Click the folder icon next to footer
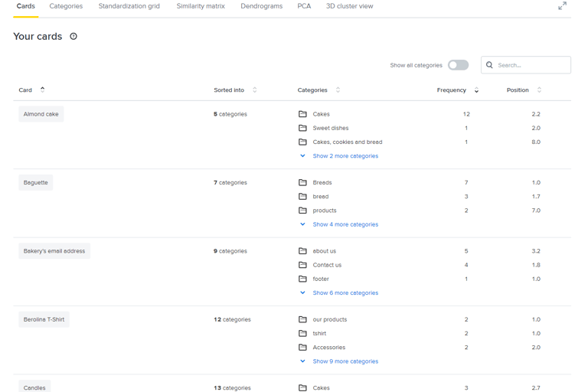 coord(302,279)
